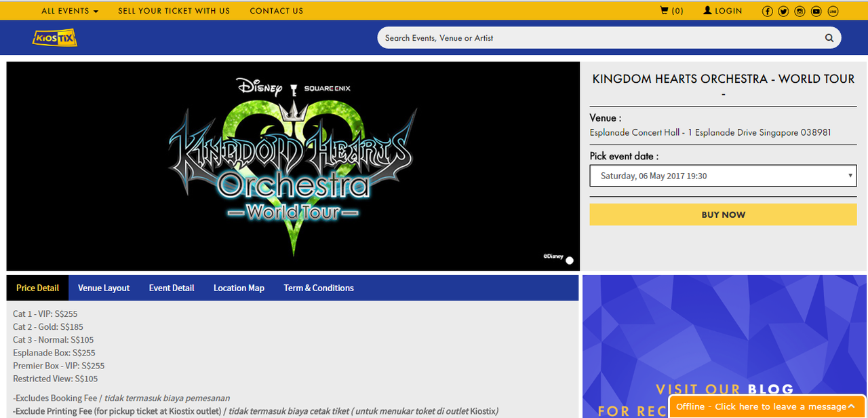Click the search magnifier icon
Viewport: 868px width, 418px height.
click(x=829, y=38)
